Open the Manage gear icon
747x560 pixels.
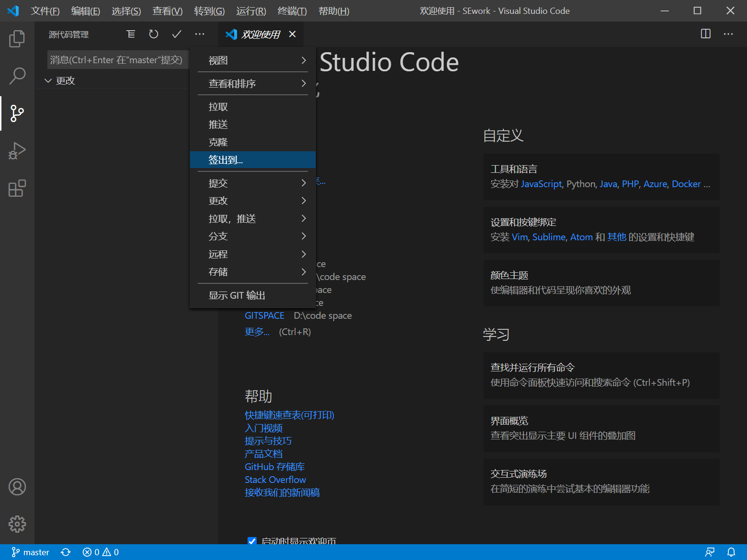tap(17, 524)
